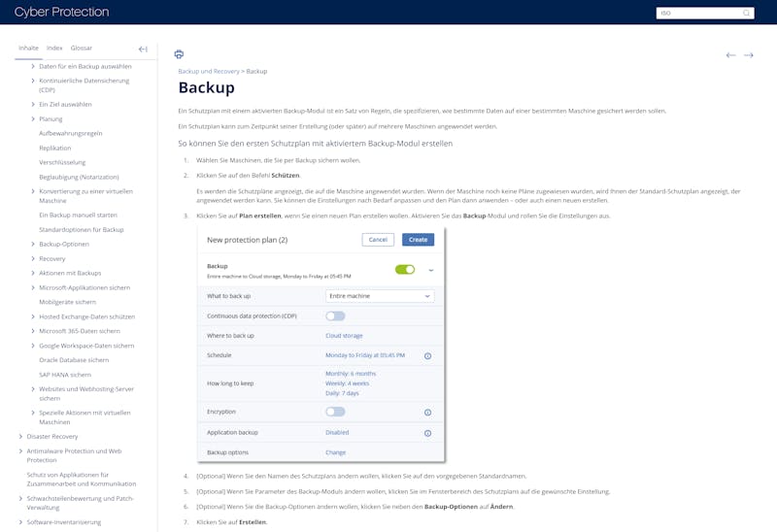Open Mobilgeräte sichern topic
This screenshot has height=532, width=777.
[x=67, y=302]
